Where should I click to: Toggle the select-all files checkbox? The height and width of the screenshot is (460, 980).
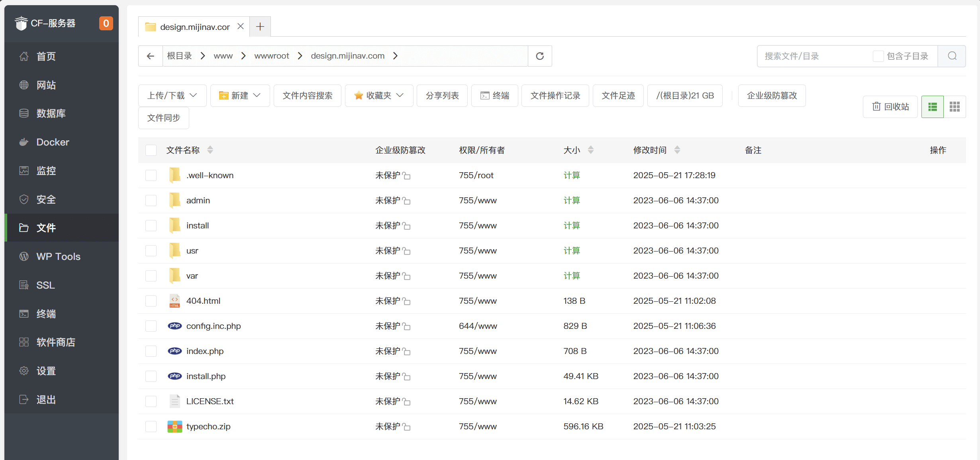151,150
